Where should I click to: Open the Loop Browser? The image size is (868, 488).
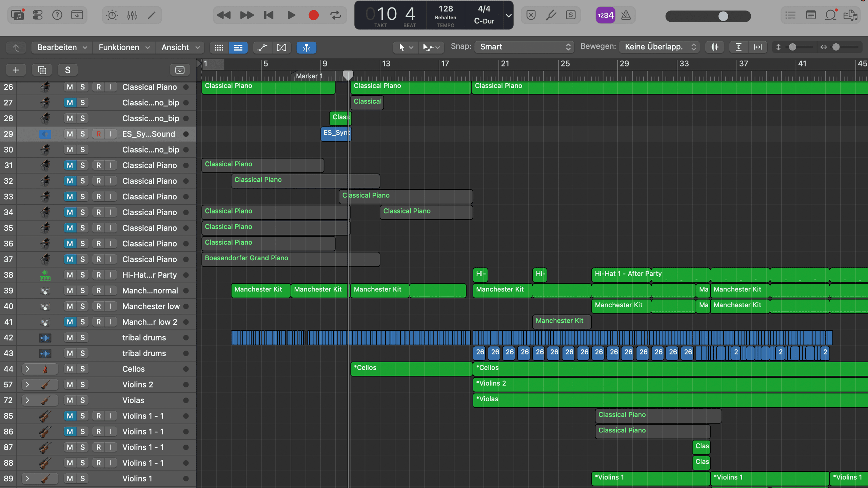click(831, 15)
